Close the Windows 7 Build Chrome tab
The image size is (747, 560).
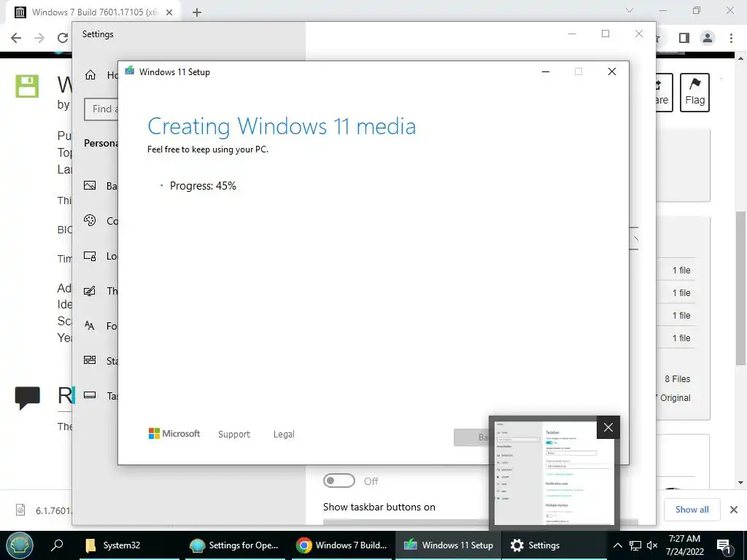[x=169, y=12]
